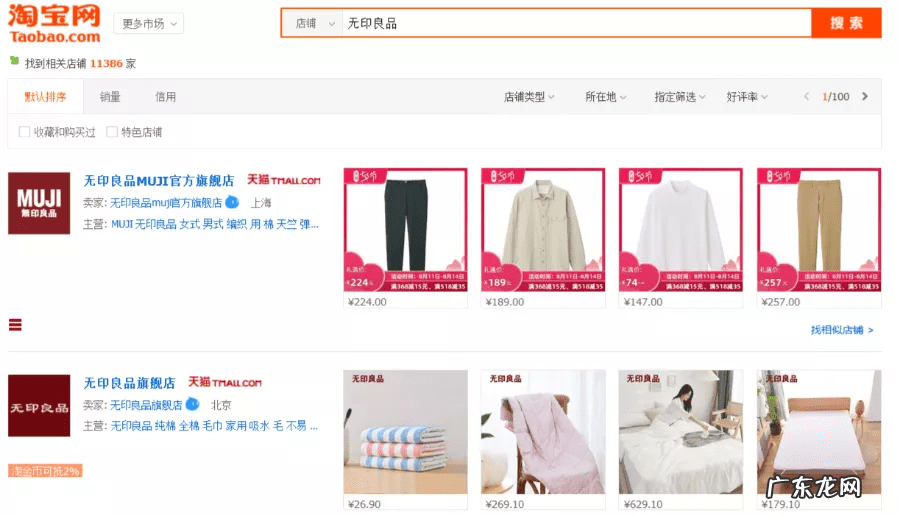Screen dimensions: 900x516
Task: Click the orange 搜索 button
Action: (x=846, y=23)
